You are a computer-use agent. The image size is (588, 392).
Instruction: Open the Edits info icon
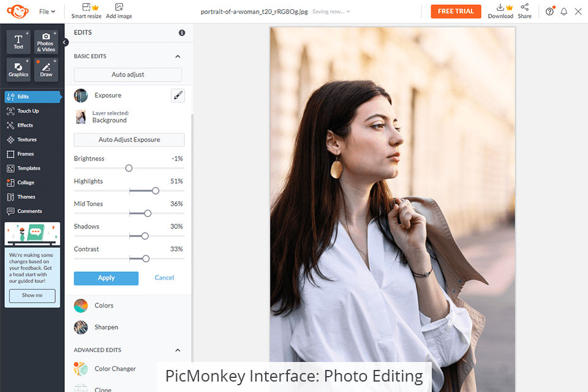point(182,32)
